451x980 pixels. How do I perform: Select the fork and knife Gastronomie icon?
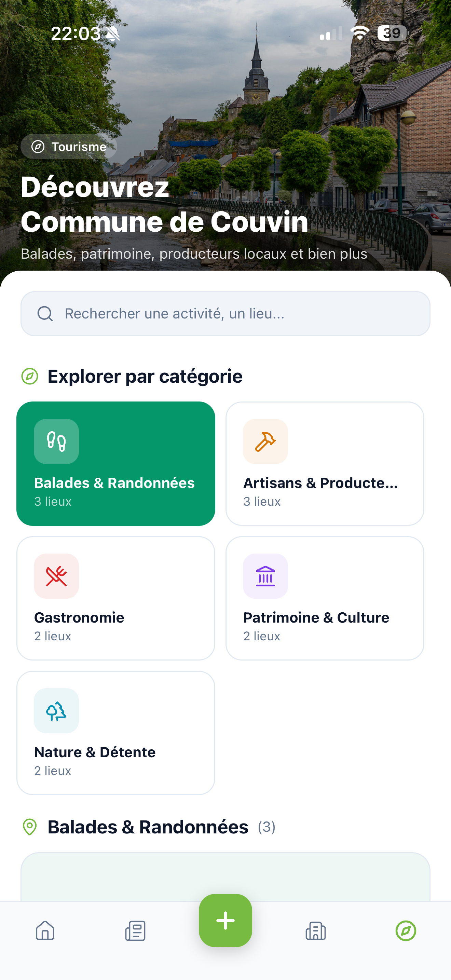click(56, 576)
